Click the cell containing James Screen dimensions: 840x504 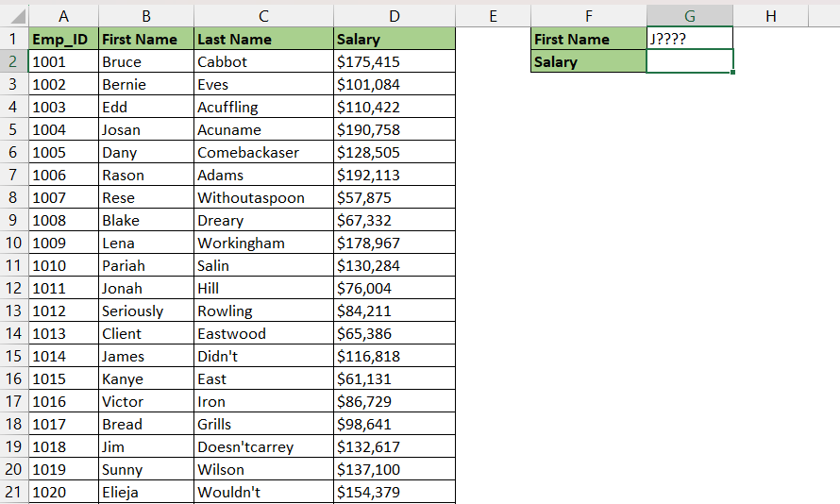point(146,356)
